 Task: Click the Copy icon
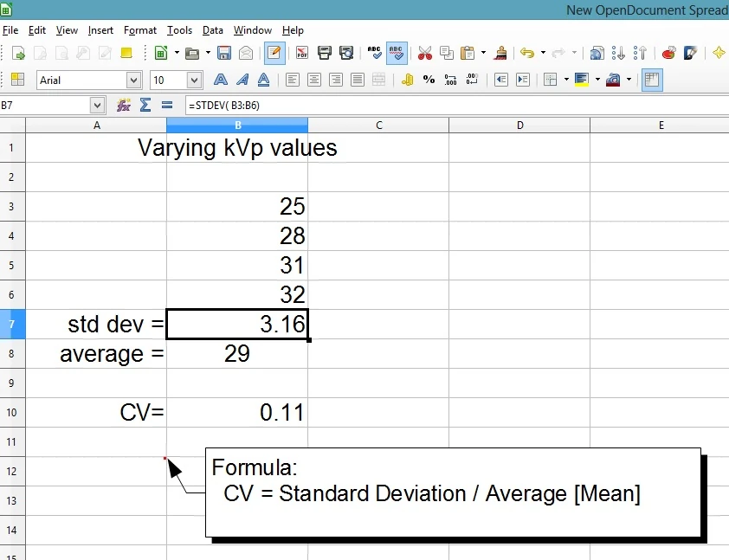click(447, 53)
